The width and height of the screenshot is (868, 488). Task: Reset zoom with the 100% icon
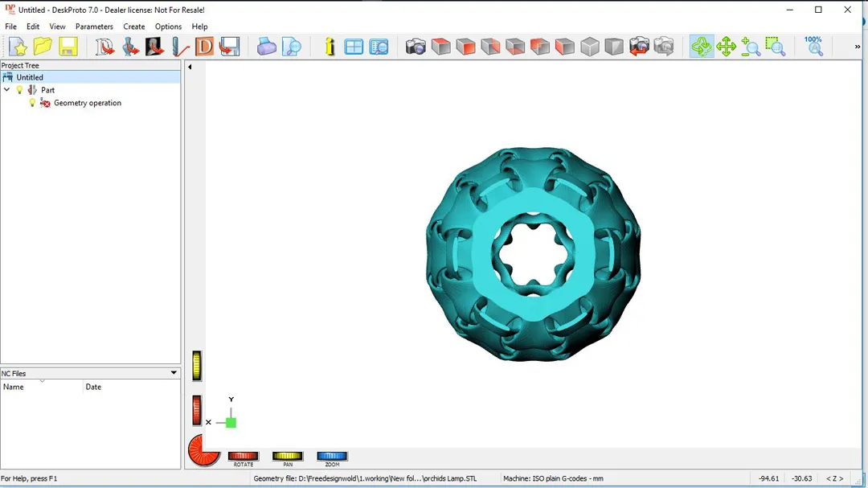click(813, 46)
